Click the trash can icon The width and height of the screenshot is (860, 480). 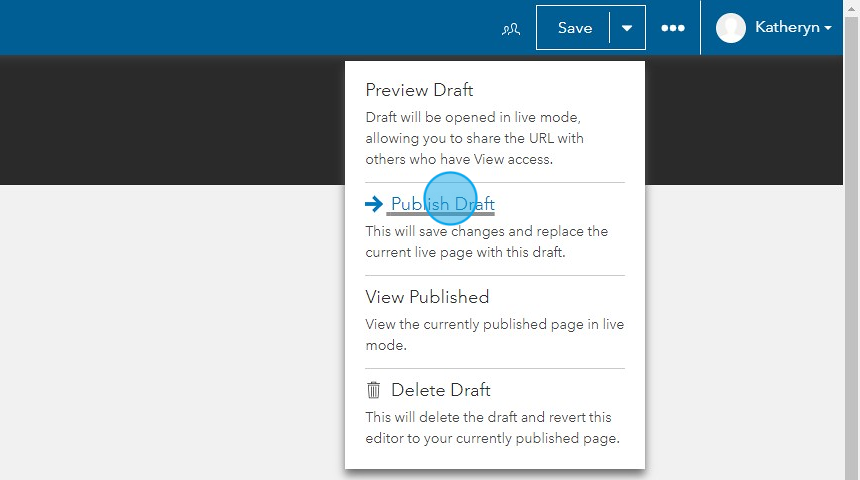(374, 390)
